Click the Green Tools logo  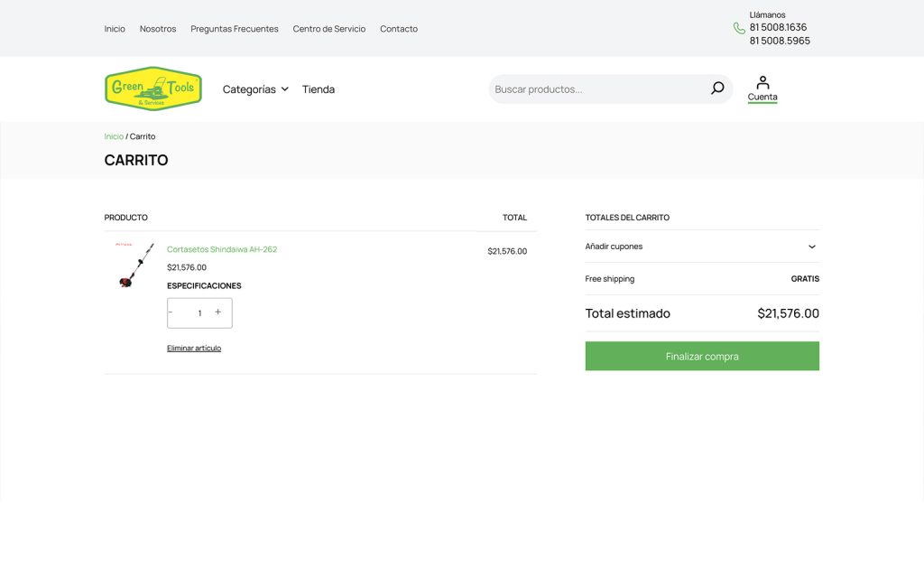pyautogui.click(x=152, y=88)
